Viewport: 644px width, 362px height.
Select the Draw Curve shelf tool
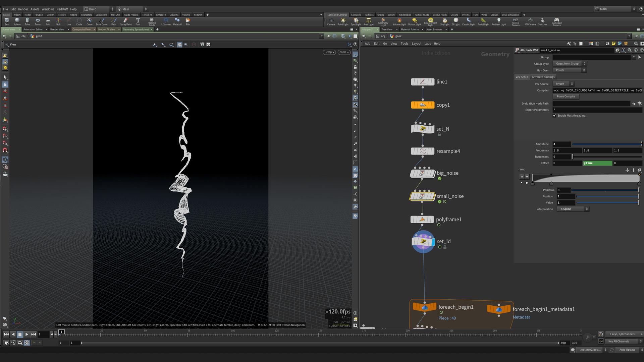tap(102, 22)
